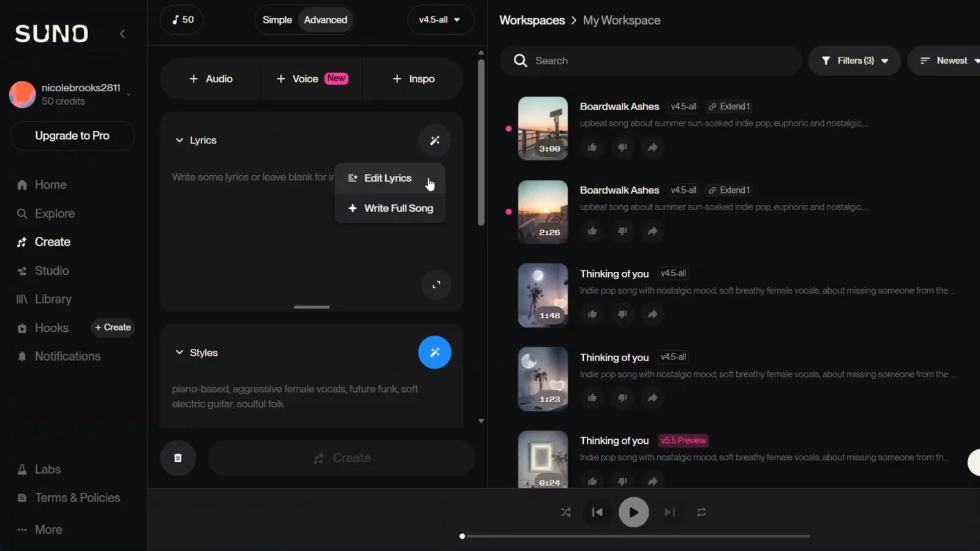Open the v4.5-all model dropdown
The image size is (980, 551).
[440, 20]
